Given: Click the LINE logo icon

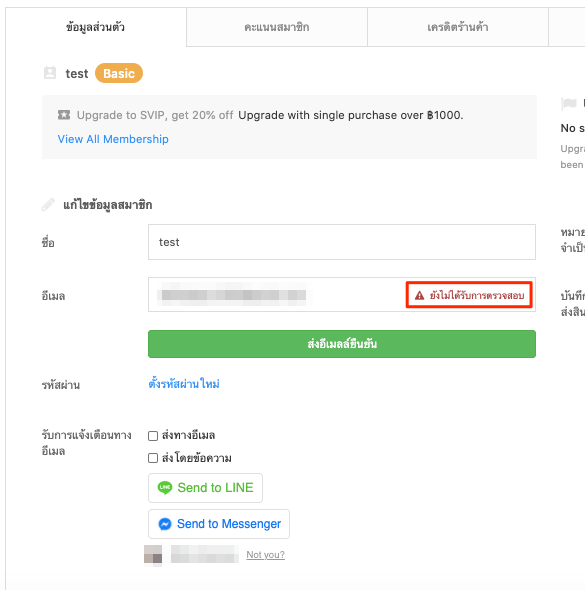Looking at the screenshot, I should (x=165, y=488).
